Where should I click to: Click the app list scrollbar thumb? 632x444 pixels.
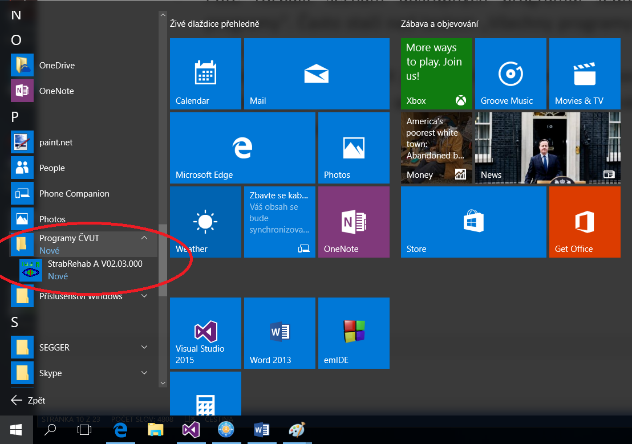click(x=163, y=260)
